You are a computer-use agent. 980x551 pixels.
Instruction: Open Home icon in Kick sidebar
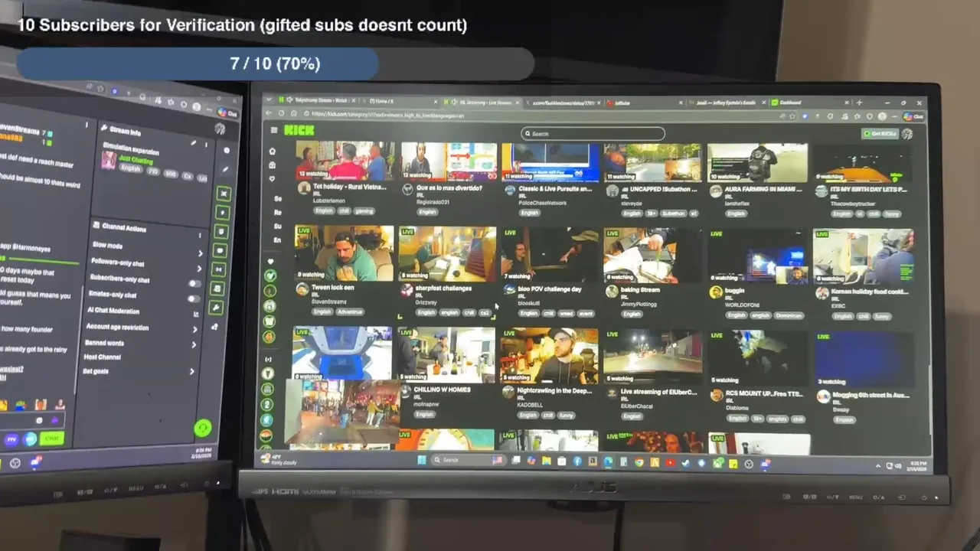point(272,152)
